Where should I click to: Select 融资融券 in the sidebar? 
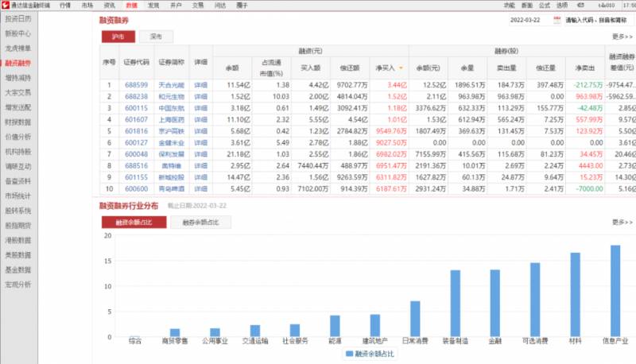point(18,63)
